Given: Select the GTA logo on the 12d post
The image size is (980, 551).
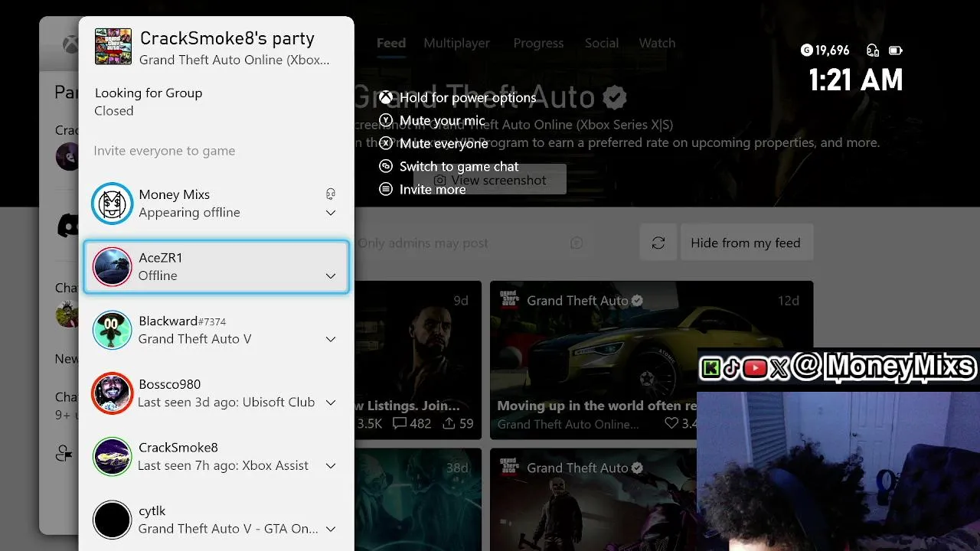Looking at the screenshot, I should tap(509, 300).
